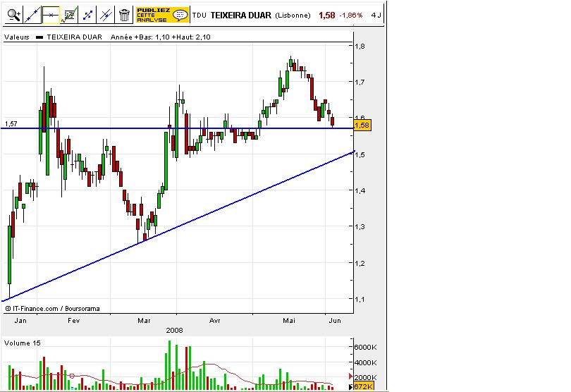Click the (Lisbonne) market label
Viewport: 571px width, 392px height.
[293, 16]
